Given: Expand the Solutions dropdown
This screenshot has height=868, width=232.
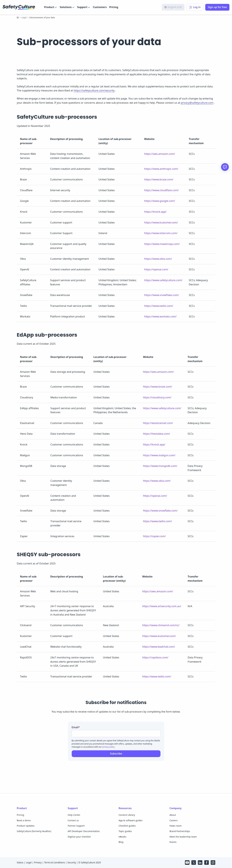Looking at the screenshot, I should 67,7.
